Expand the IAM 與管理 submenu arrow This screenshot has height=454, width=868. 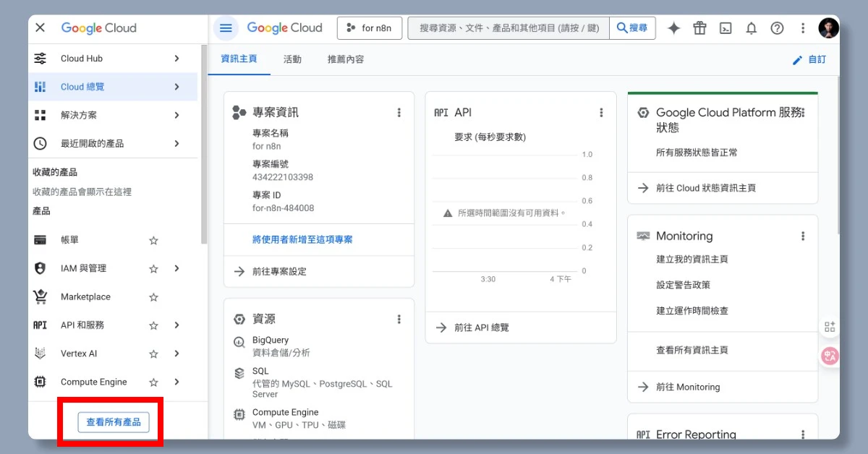[x=176, y=268]
